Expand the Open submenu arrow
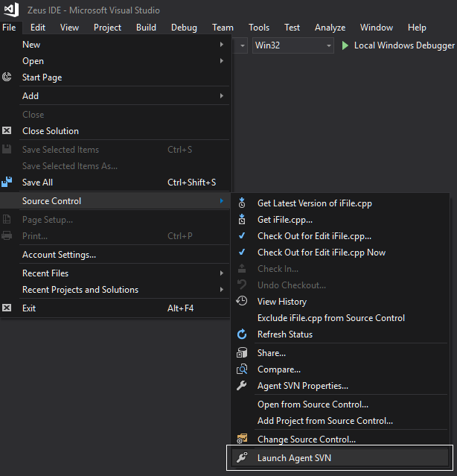This screenshot has width=457, height=476. (222, 61)
